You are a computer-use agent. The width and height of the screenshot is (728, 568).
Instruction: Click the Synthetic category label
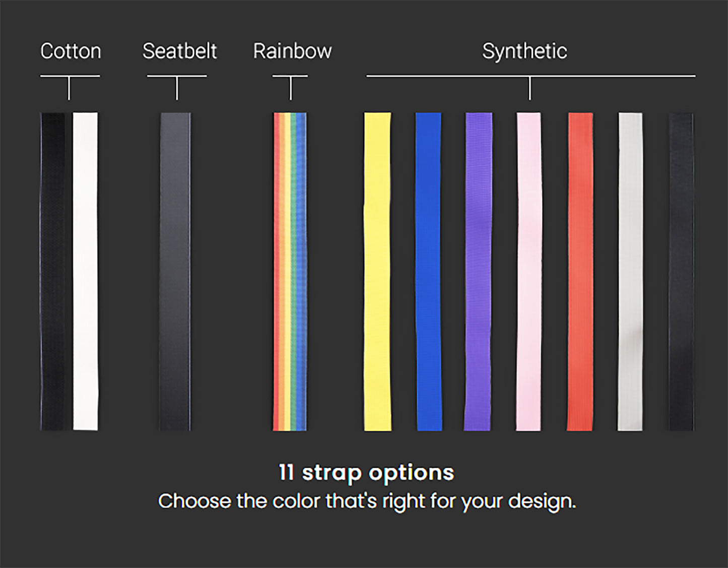(x=524, y=51)
